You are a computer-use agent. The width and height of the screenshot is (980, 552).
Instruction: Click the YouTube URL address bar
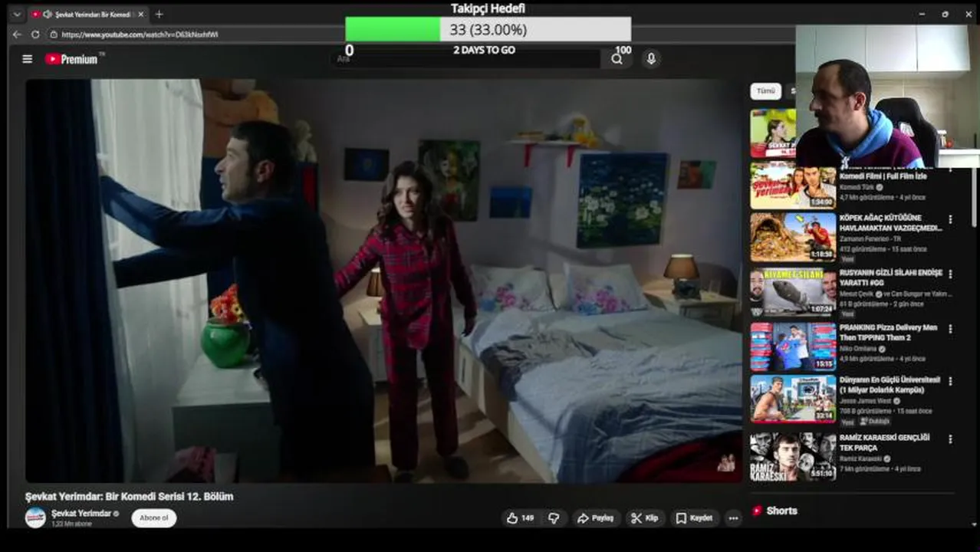click(140, 34)
